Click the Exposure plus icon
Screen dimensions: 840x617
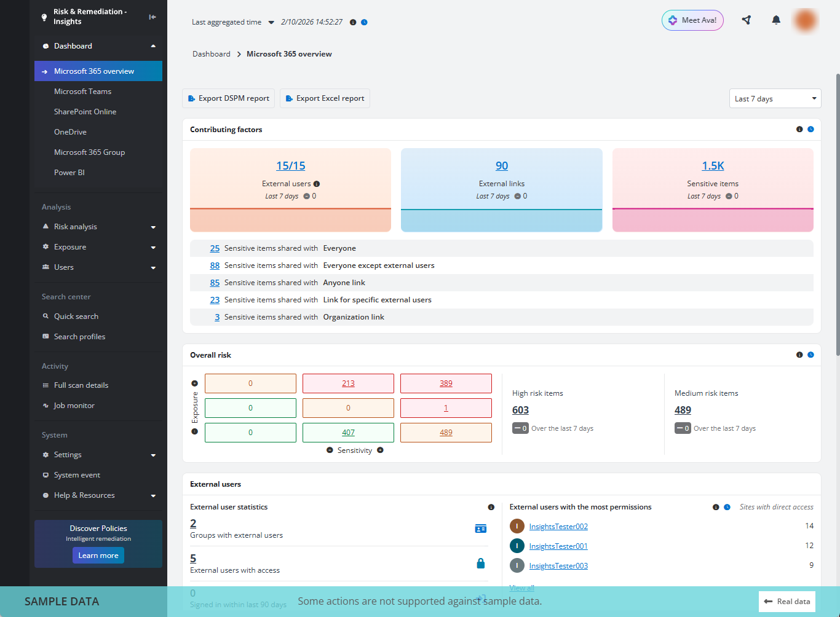tap(195, 383)
